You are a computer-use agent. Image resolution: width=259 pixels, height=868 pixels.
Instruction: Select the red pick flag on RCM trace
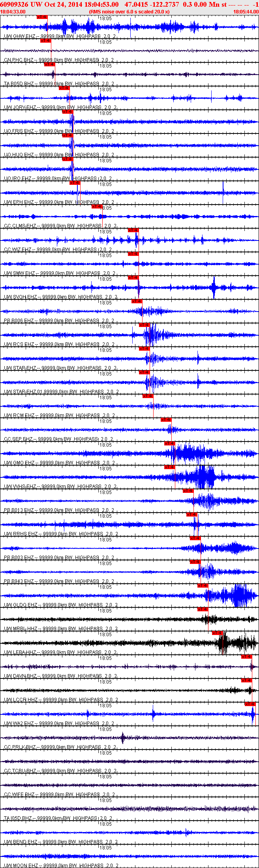pyautogui.click(x=148, y=396)
